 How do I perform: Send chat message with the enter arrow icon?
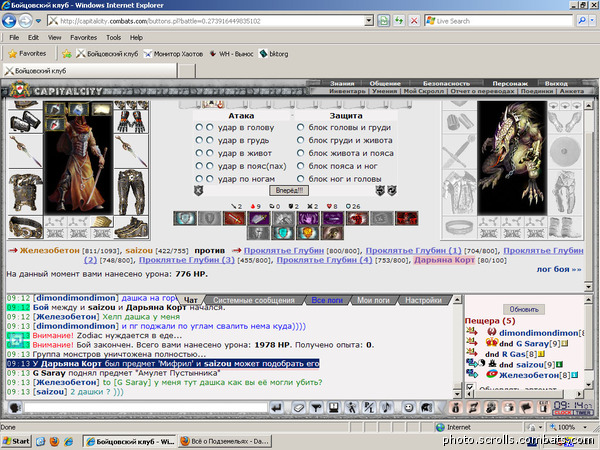tap(276, 408)
